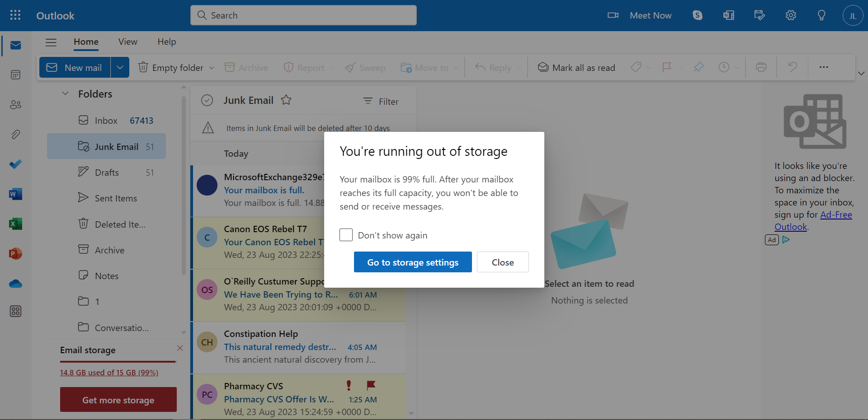The image size is (868, 420).
Task: Open the app launcher waffle icon
Action: click(15, 15)
